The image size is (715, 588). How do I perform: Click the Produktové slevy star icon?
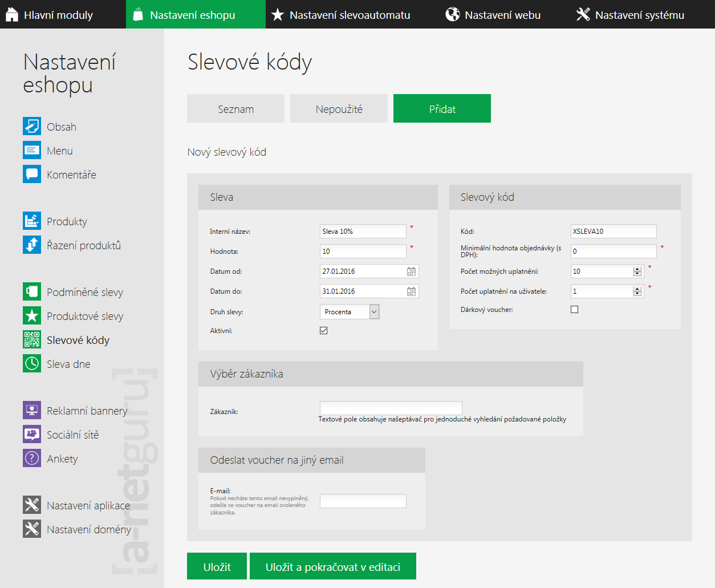(32, 315)
